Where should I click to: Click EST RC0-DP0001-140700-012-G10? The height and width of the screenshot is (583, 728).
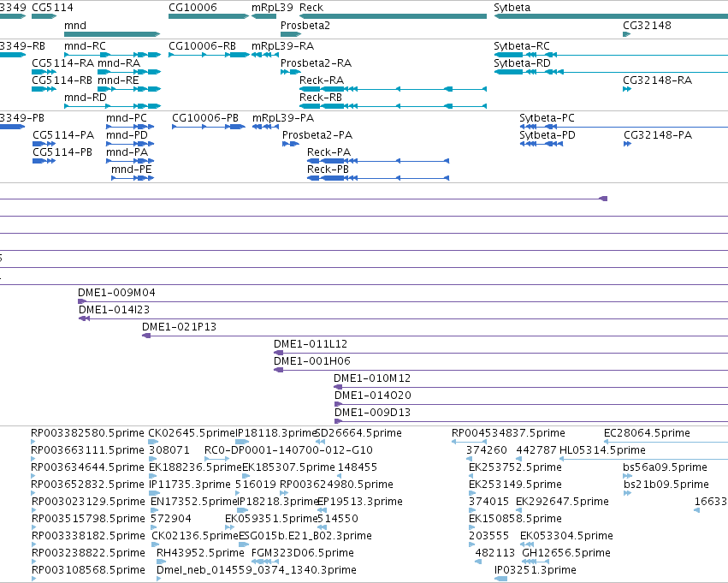[x=288, y=450]
